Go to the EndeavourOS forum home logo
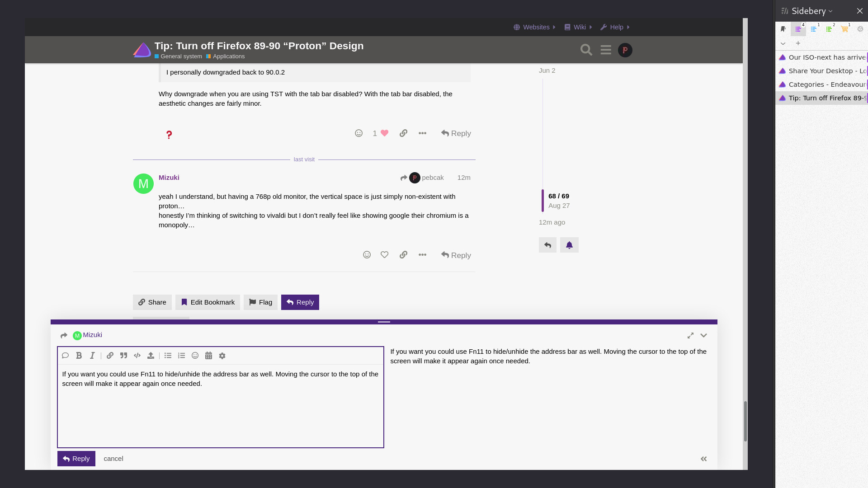This screenshot has height=488, width=868. pyautogui.click(x=142, y=50)
